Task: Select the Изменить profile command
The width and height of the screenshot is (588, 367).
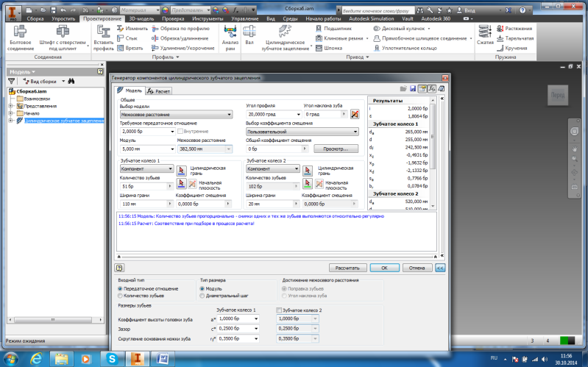Action: 132,29
